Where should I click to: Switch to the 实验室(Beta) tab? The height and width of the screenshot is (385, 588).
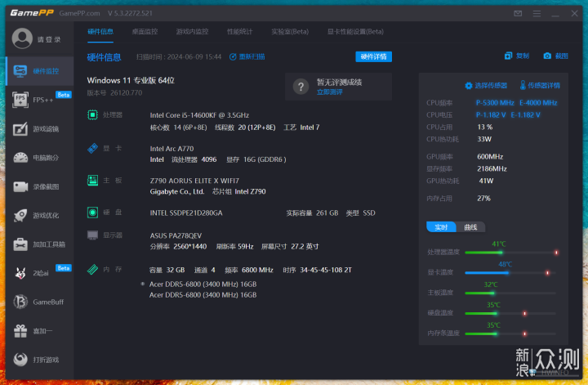[290, 32]
